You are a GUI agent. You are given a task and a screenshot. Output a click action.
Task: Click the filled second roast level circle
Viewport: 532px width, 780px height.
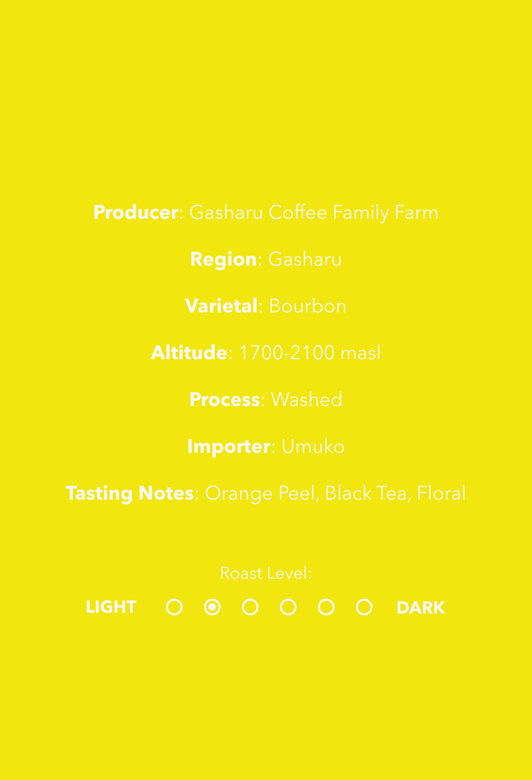[x=212, y=607]
